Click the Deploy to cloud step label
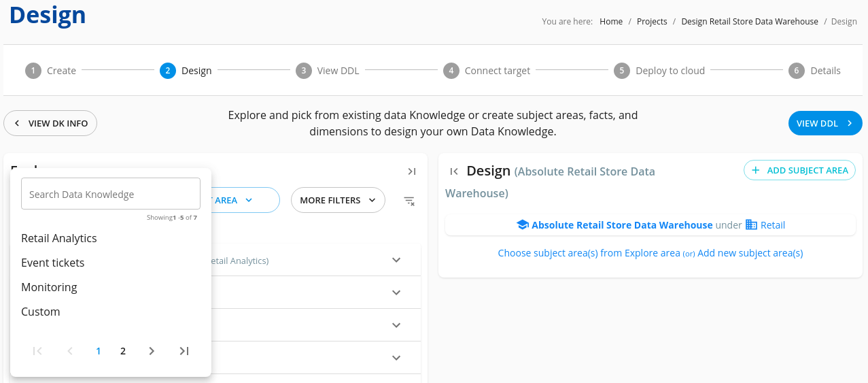This screenshot has width=868, height=383. point(670,71)
